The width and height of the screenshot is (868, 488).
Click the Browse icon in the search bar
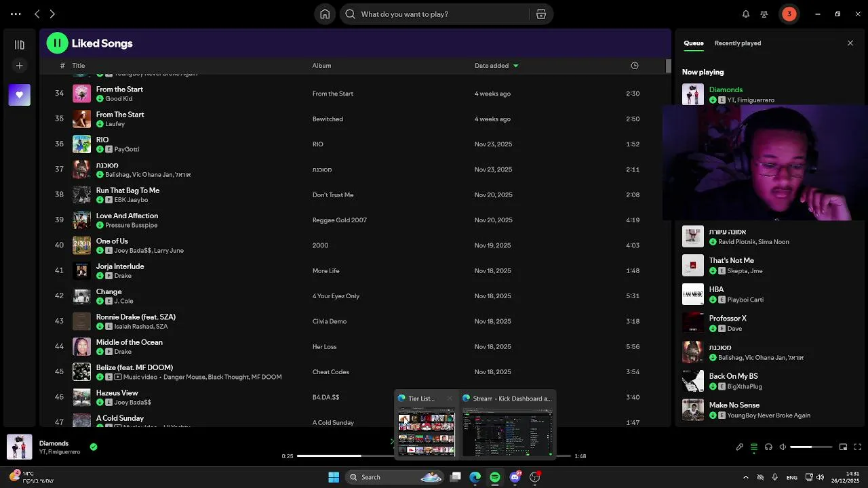coord(541,14)
